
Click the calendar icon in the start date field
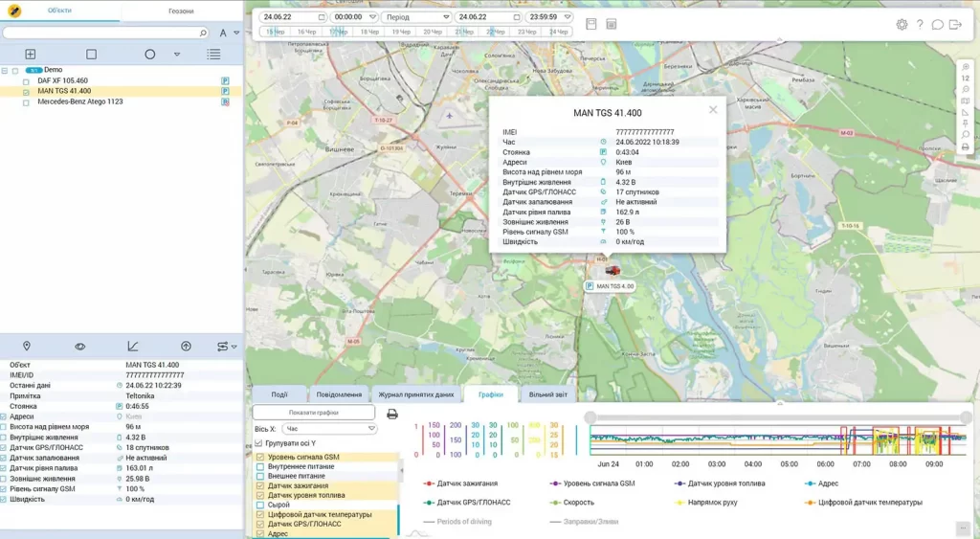point(322,17)
